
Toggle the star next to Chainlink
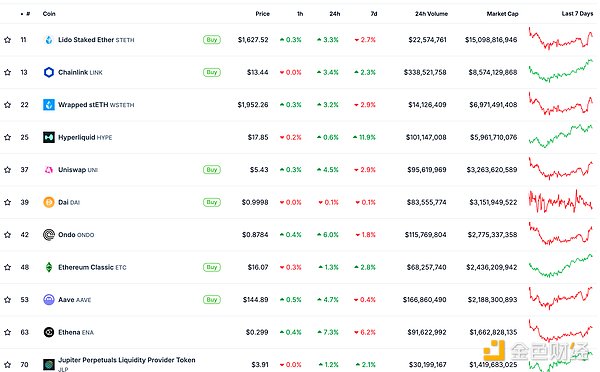7,72
